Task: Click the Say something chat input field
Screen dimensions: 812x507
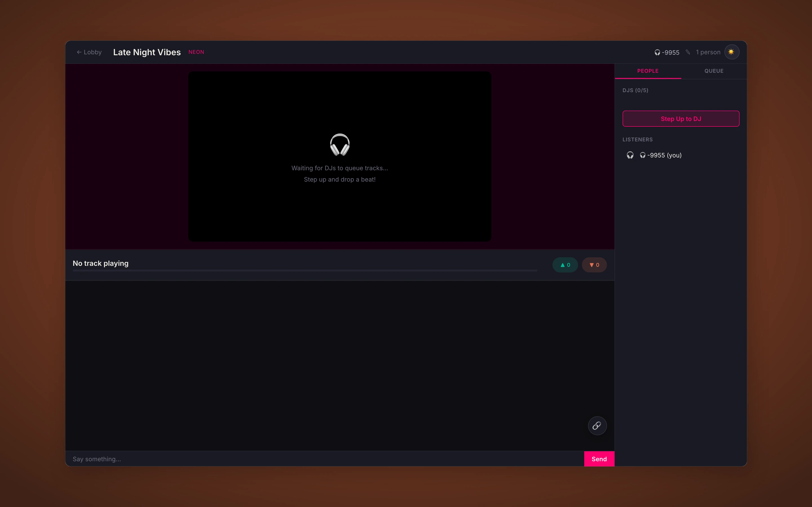Action: click(302, 459)
